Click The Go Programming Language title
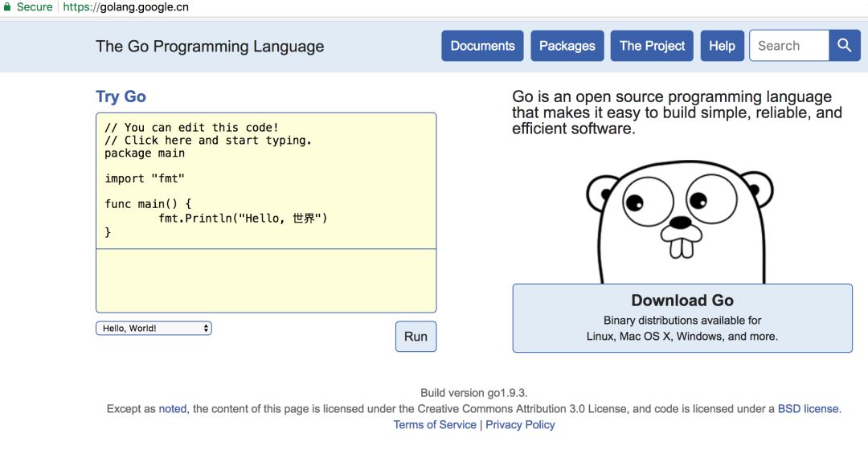The height and width of the screenshot is (462, 868). coord(210,47)
